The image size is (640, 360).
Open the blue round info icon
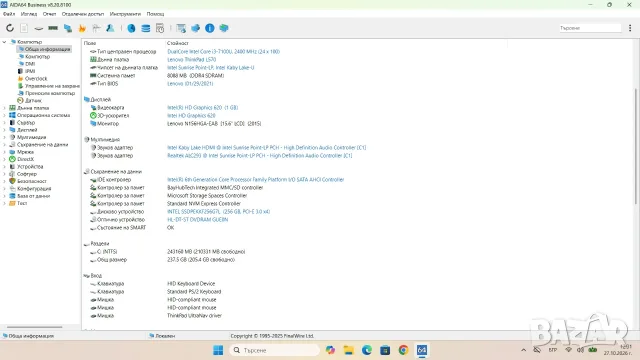point(209,28)
